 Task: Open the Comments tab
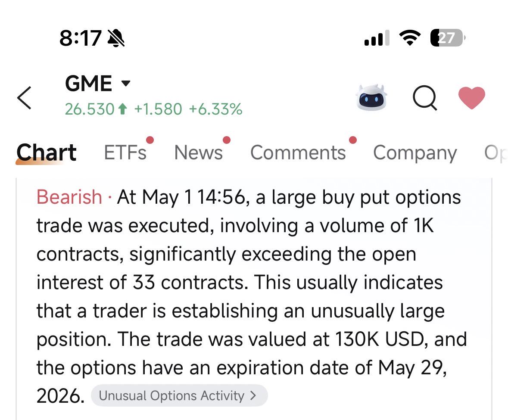298,152
